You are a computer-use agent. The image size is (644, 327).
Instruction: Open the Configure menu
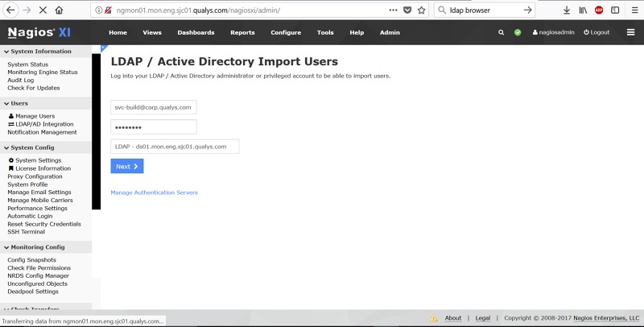pos(286,32)
